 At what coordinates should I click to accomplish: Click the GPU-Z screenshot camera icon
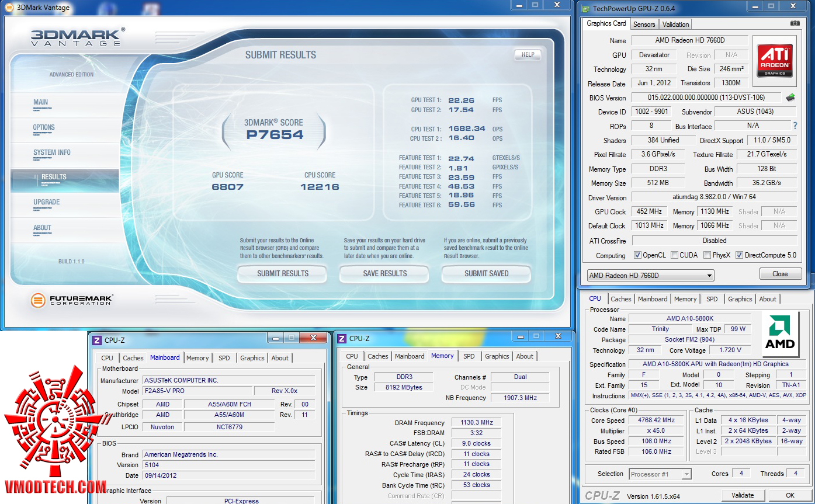coord(795,23)
